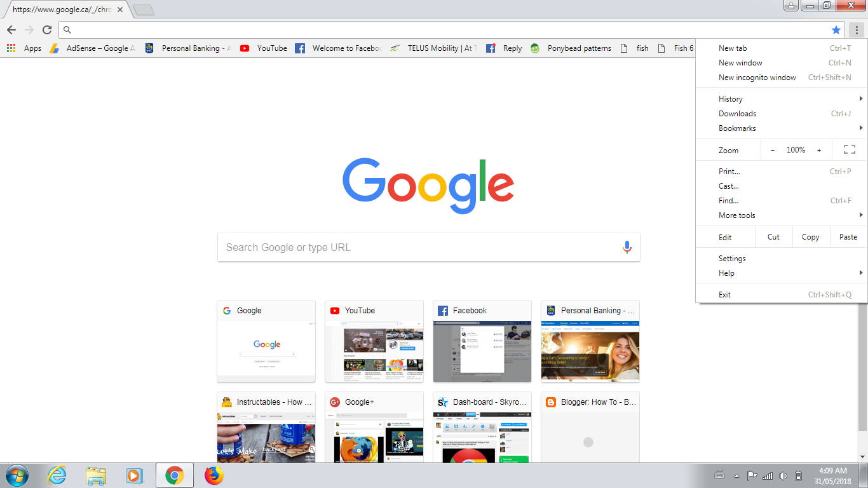
Task: Click the fullscreen icon in Zoom row
Action: [x=850, y=150]
